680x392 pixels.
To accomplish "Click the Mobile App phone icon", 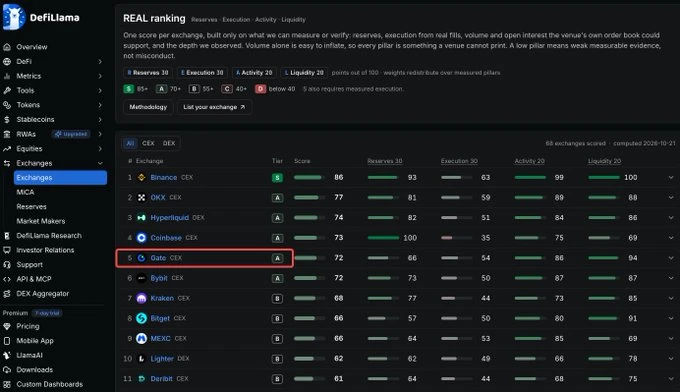I will coord(7,341).
